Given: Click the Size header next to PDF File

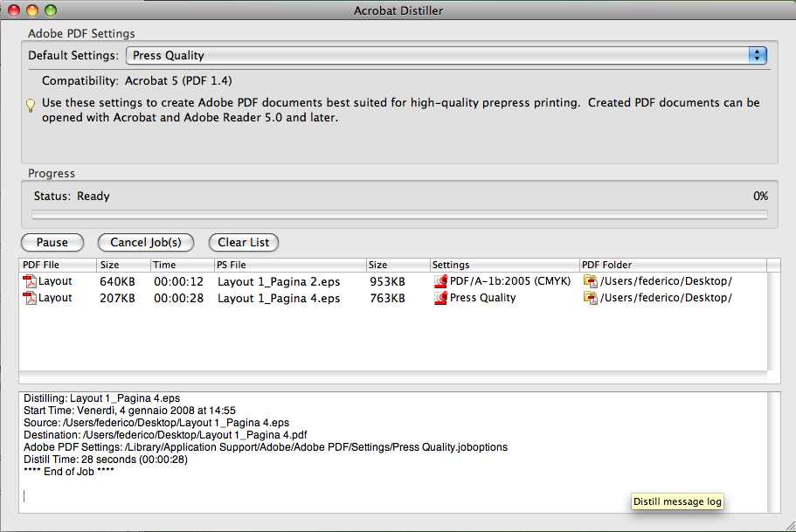Looking at the screenshot, I should (123, 265).
